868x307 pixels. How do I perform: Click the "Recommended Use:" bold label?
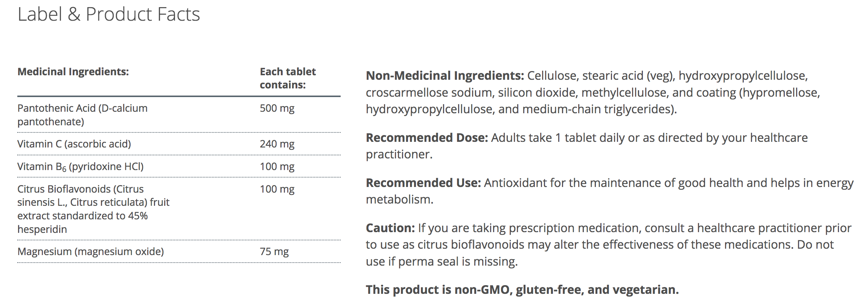[x=423, y=183]
